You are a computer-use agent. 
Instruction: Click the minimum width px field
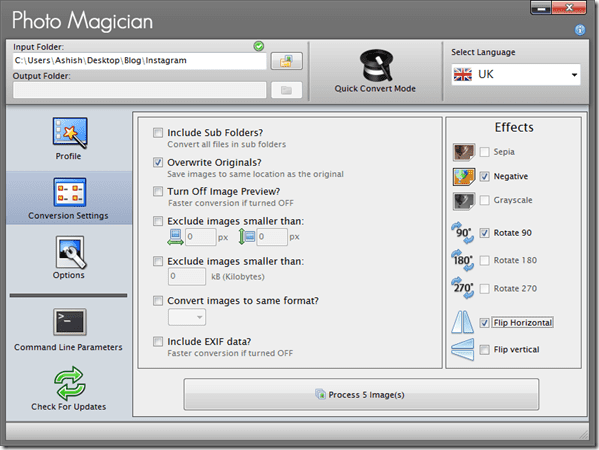point(201,237)
